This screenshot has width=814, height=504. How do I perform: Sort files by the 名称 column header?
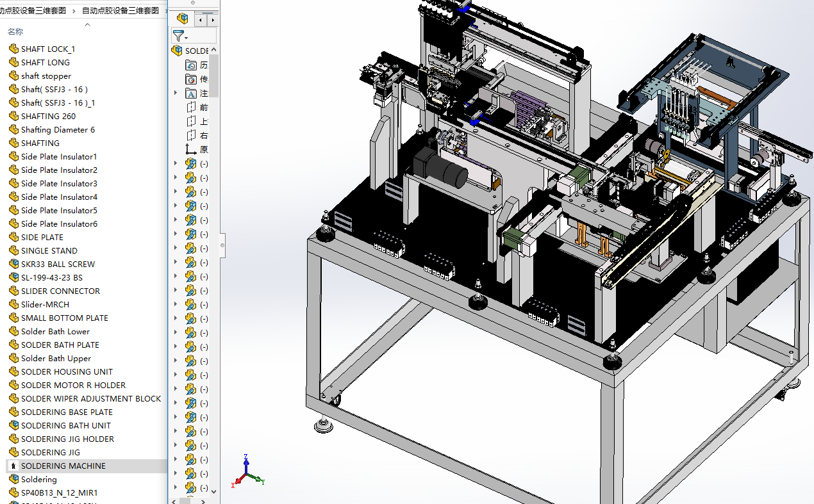click(15, 31)
